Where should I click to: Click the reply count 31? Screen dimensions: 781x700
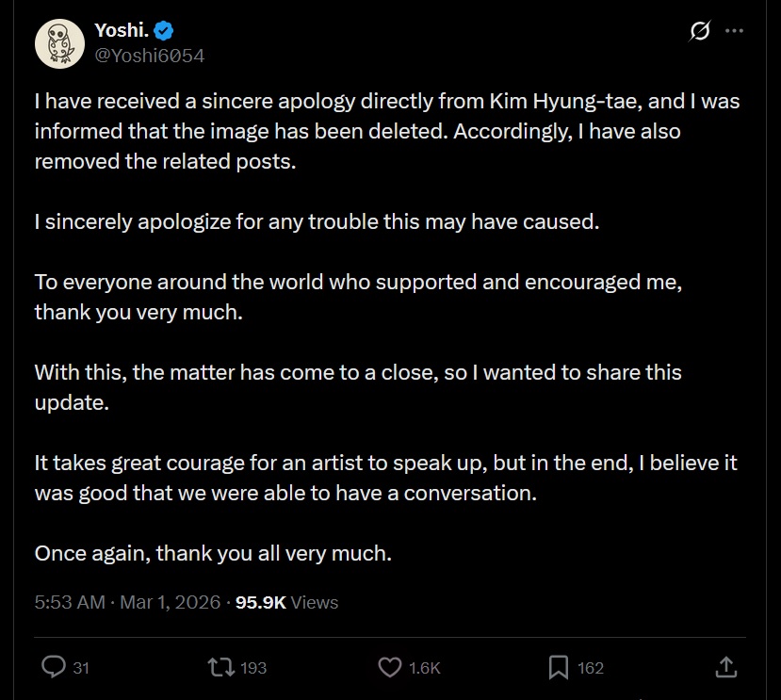81,668
